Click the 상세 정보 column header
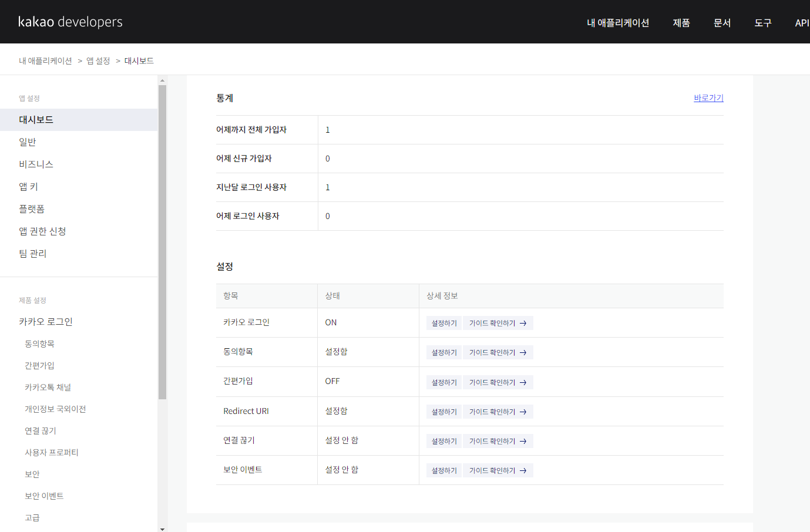Viewport: 810px width, 532px height. click(442, 296)
